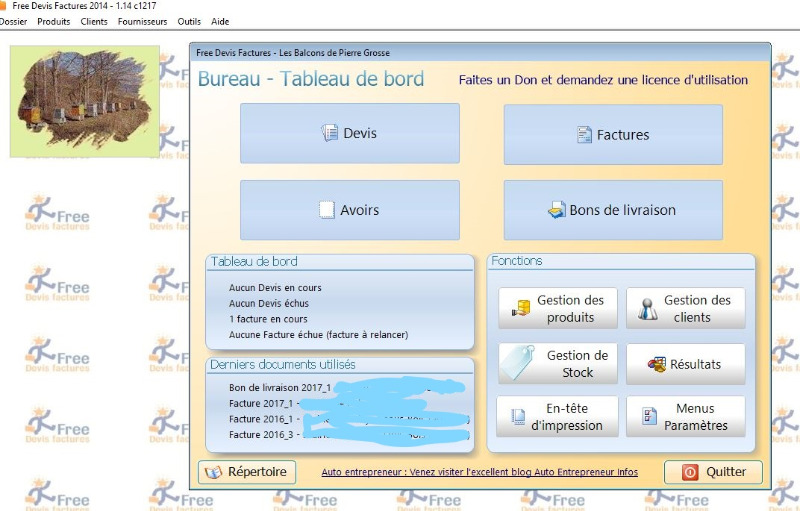Open the Outils menu

[x=189, y=21]
